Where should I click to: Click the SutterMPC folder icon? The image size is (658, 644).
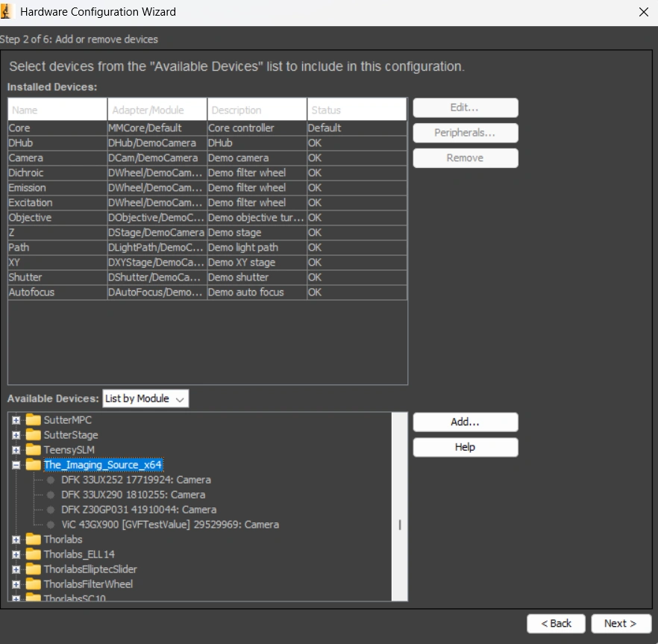[34, 420]
